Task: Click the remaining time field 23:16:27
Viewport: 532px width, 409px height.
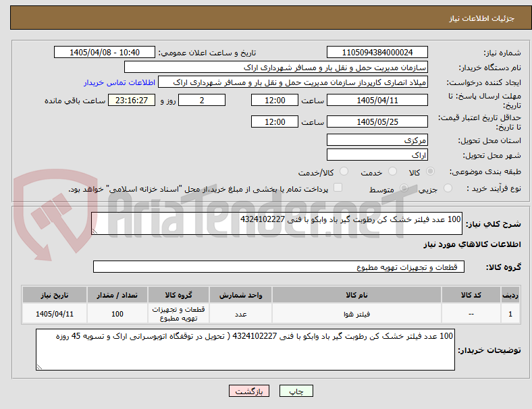Action: 132,100
